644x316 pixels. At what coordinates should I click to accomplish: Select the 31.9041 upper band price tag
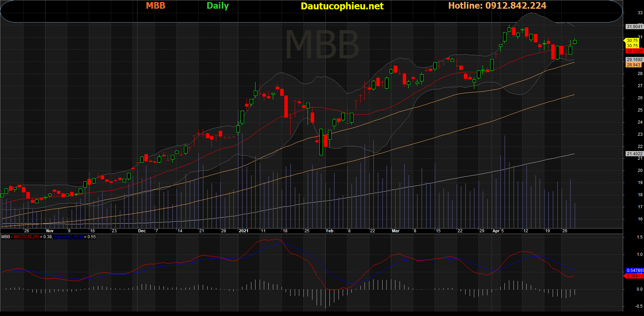coord(634,27)
